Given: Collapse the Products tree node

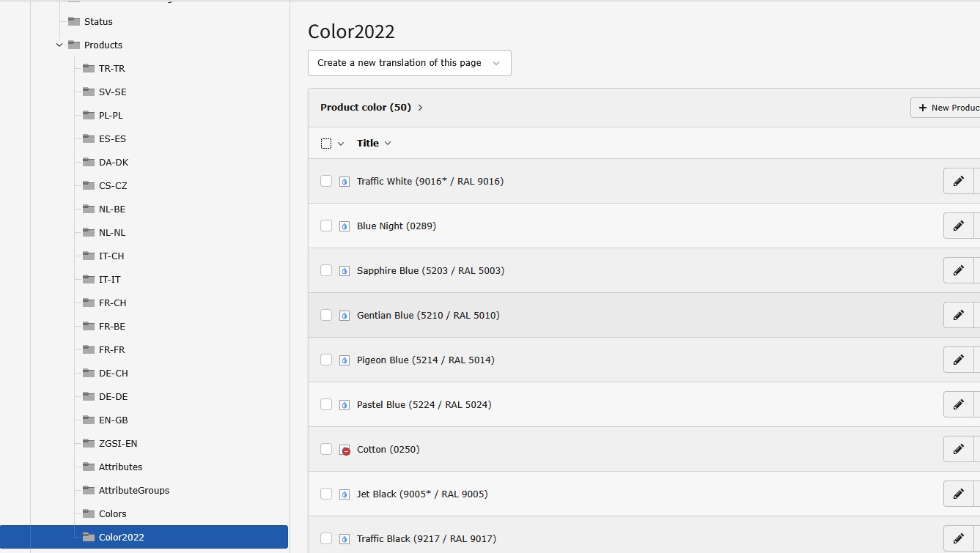Looking at the screenshot, I should [x=59, y=45].
